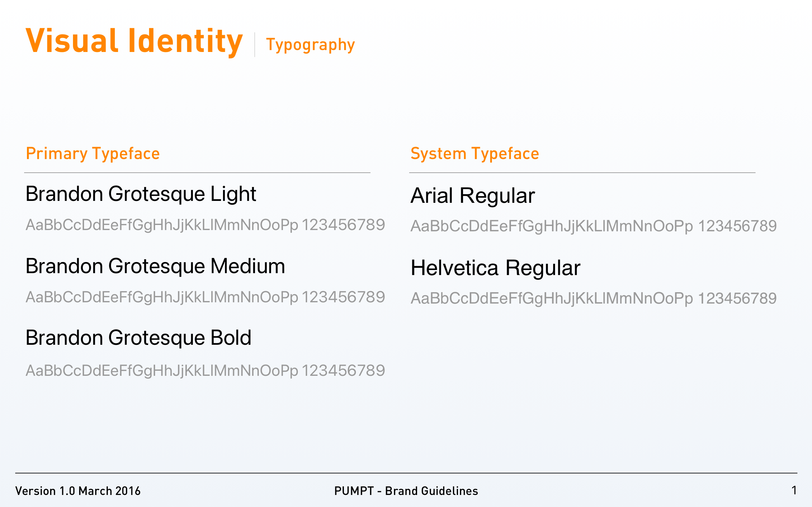This screenshot has height=507, width=812.
Task: Select the Arial Regular label
Action: click(x=472, y=196)
